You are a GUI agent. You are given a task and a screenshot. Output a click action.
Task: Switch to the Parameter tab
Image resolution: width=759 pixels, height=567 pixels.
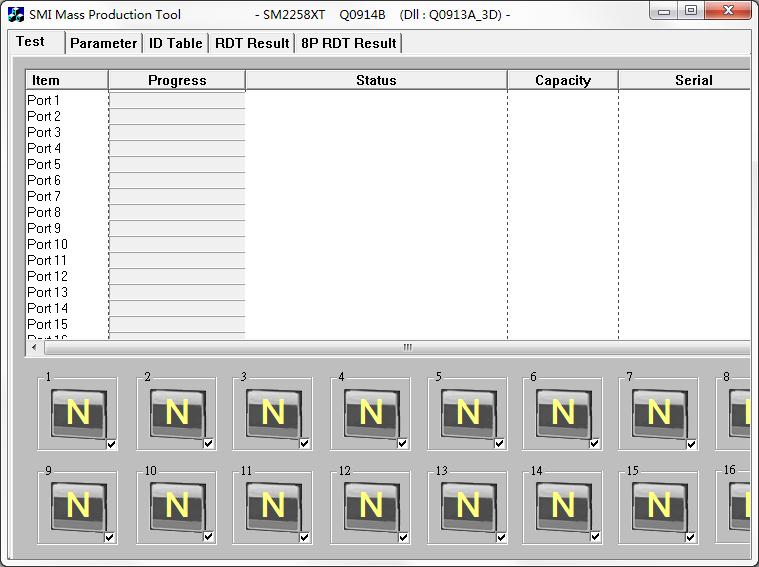[103, 43]
